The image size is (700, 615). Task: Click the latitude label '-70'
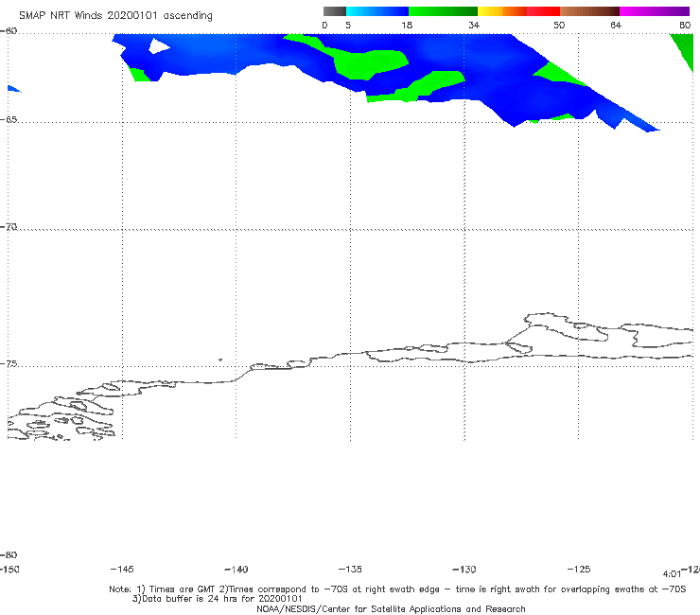click(x=9, y=227)
